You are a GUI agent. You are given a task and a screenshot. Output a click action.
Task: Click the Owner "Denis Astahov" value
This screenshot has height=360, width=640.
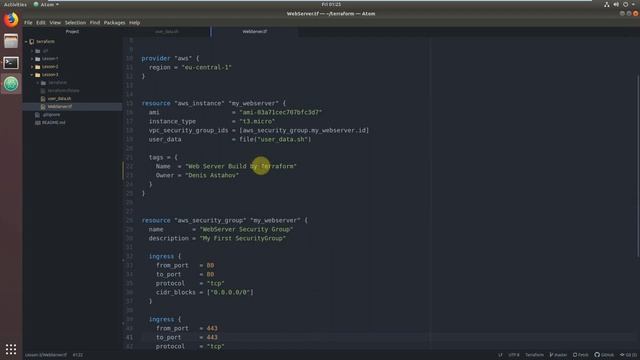point(212,175)
